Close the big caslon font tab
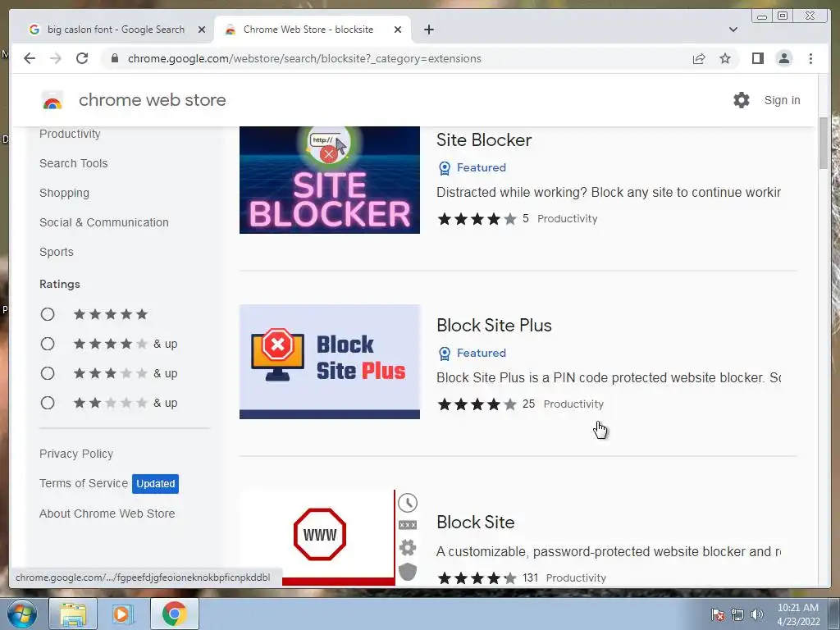The height and width of the screenshot is (630, 840). (x=202, y=30)
